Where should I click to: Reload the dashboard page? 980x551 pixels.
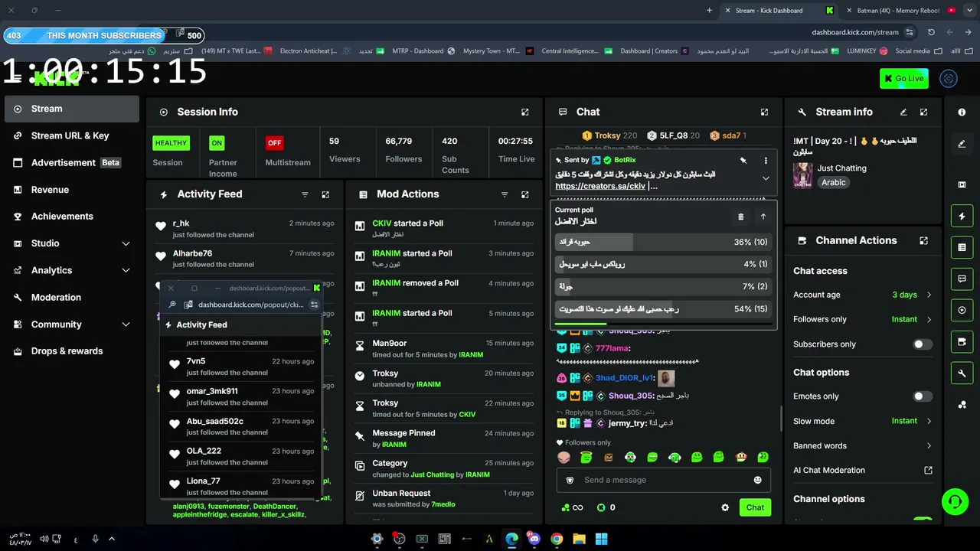(x=931, y=32)
